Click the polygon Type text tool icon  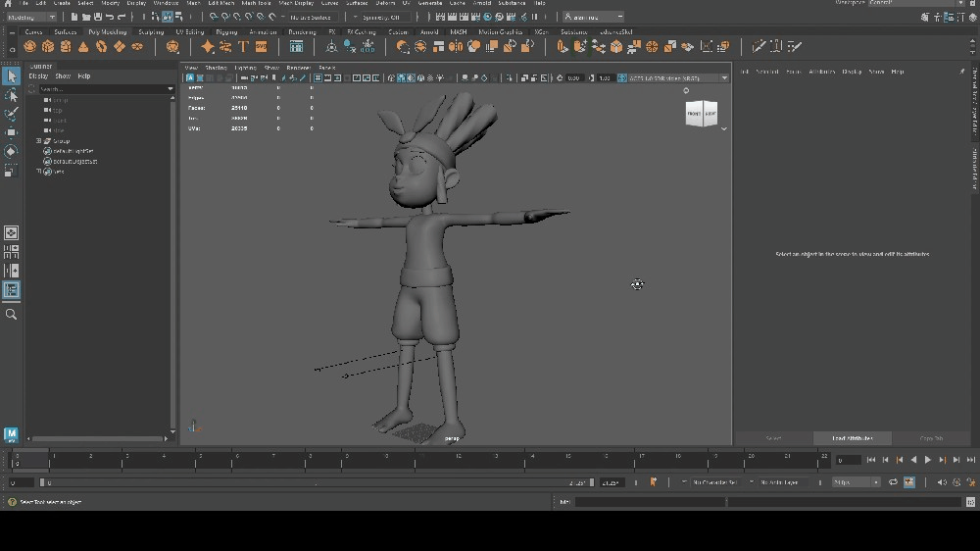(x=243, y=46)
